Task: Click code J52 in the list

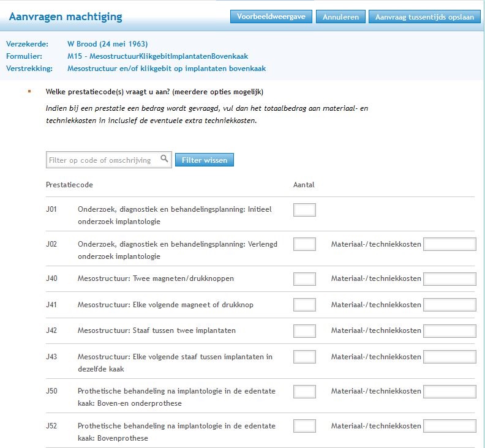Action: point(51,426)
